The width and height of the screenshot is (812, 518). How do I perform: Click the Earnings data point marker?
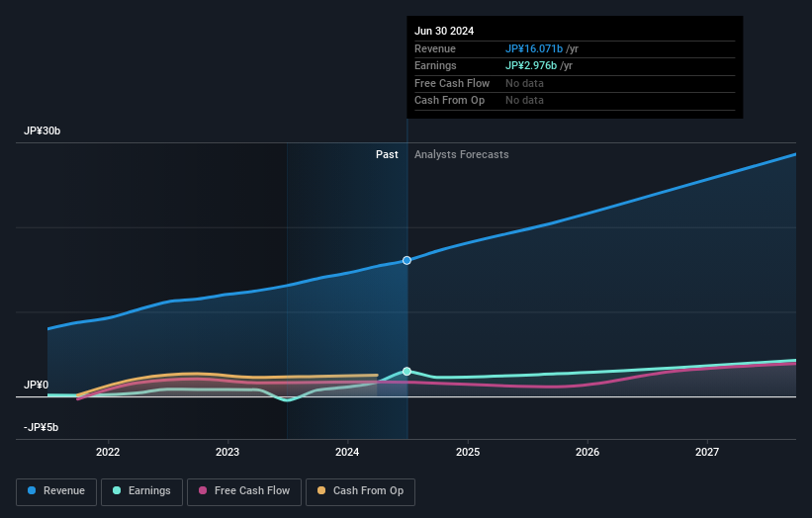pos(407,371)
